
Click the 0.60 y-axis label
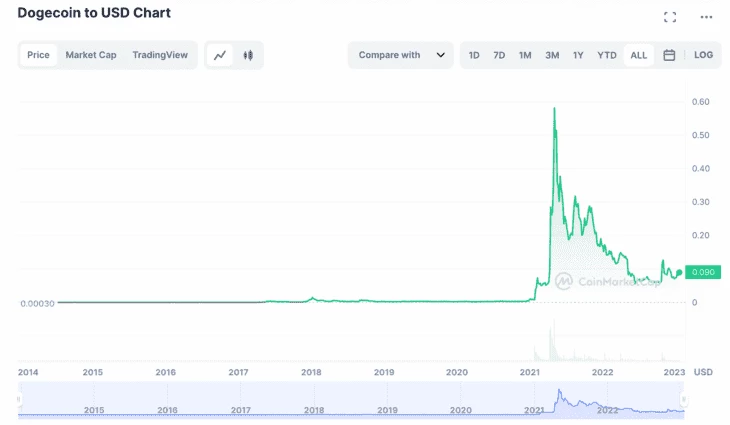pyautogui.click(x=701, y=101)
